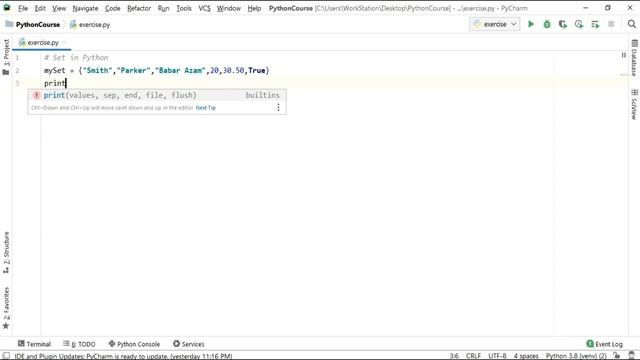Open completion popup three-dot options
640x360 pixels.
278,107
